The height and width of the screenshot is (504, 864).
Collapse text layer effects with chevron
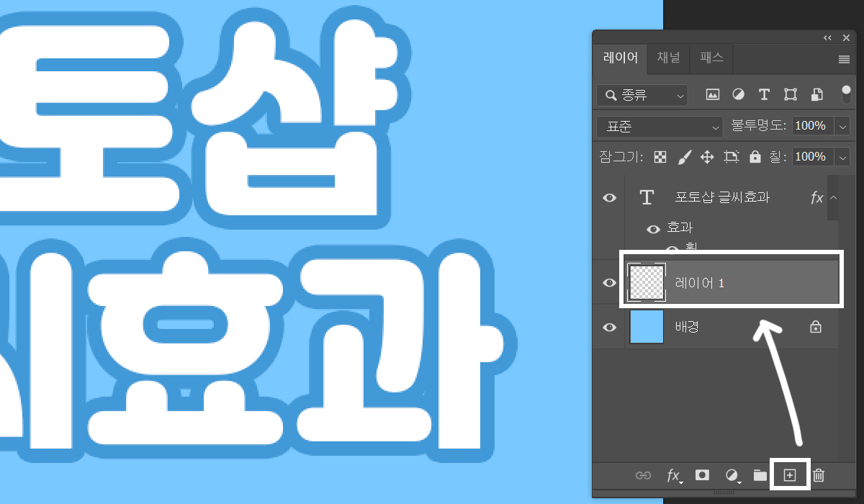point(833,197)
